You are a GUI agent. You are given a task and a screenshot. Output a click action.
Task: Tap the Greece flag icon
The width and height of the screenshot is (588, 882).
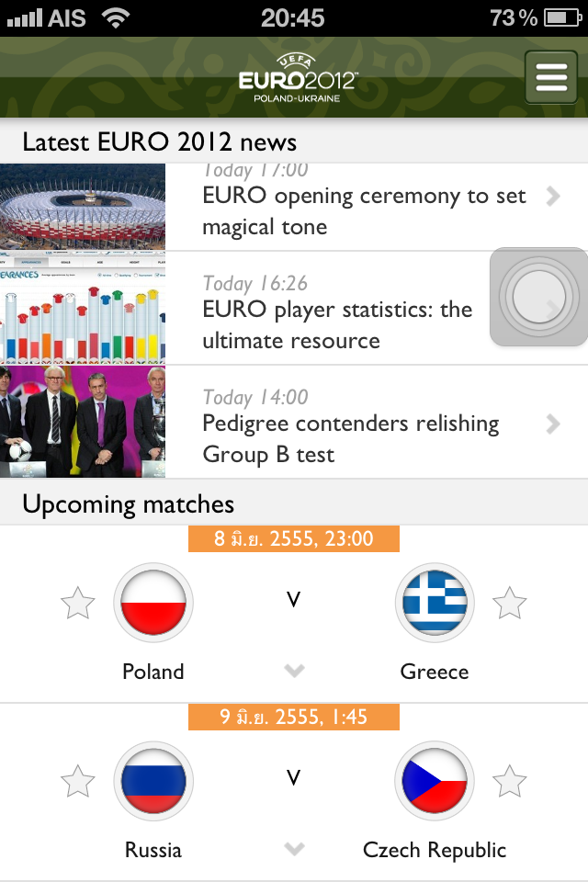[435, 603]
